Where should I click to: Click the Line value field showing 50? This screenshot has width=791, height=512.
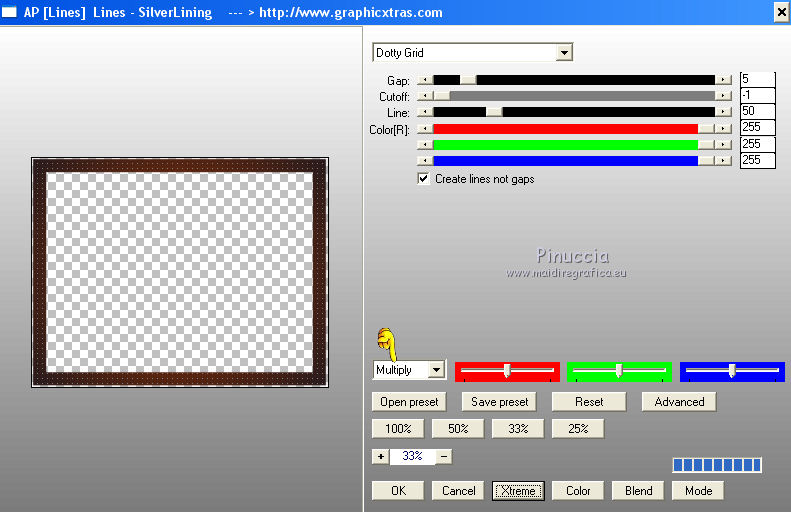point(757,111)
